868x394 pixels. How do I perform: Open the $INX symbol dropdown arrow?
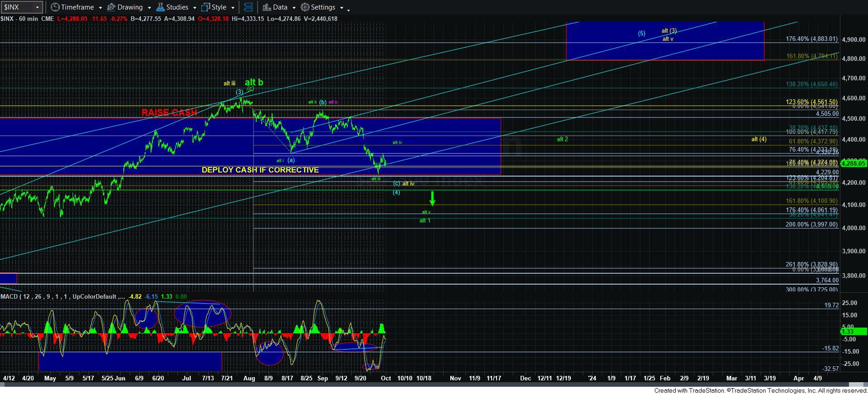click(x=38, y=7)
